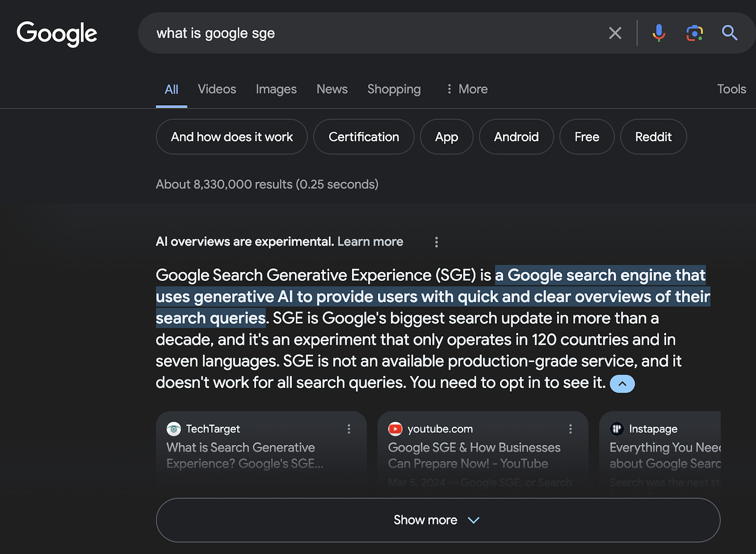Open the 'More' search categories menu
Image resolution: width=756 pixels, height=554 pixels.
[466, 89]
